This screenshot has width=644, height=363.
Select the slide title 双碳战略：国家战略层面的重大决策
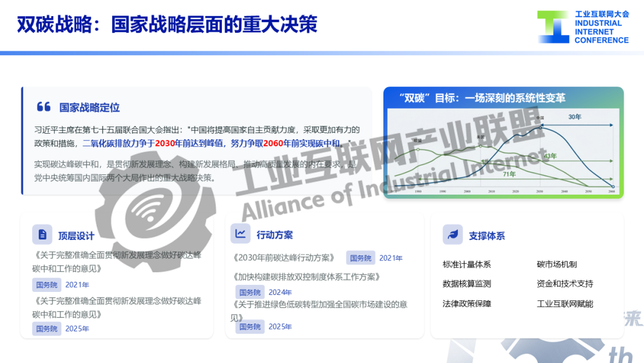click(167, 24)
